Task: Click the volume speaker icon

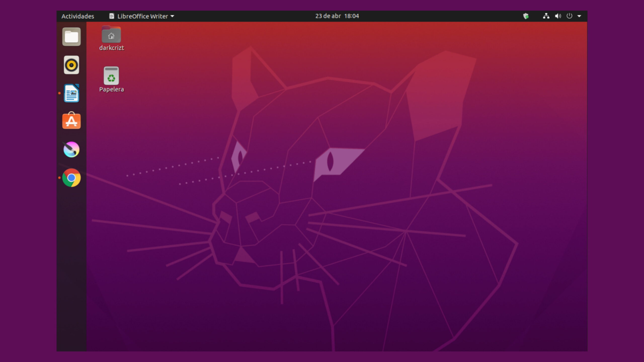Action: coord(558,16)
